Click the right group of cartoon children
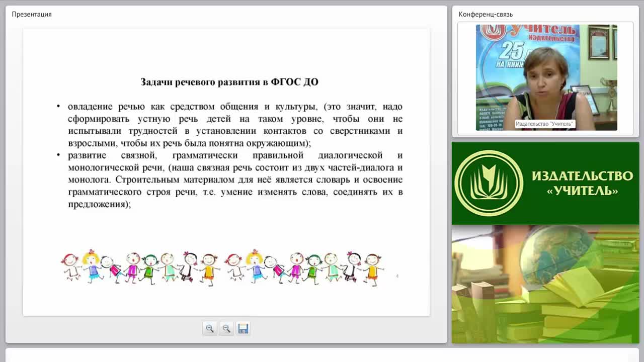This screenshot has height=362, width=644. pos(304,268)
